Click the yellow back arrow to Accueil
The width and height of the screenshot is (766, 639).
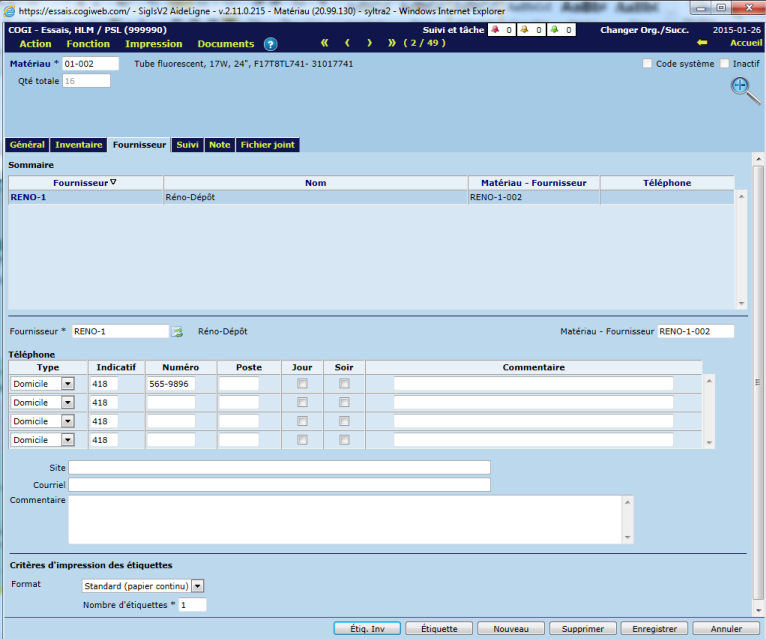point(702,44)
